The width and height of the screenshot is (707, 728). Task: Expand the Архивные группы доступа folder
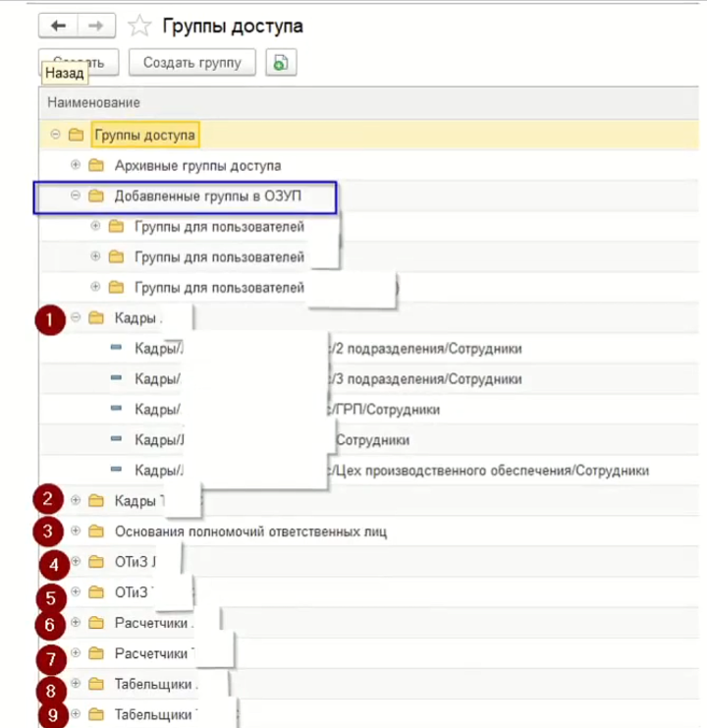[76, 165]
